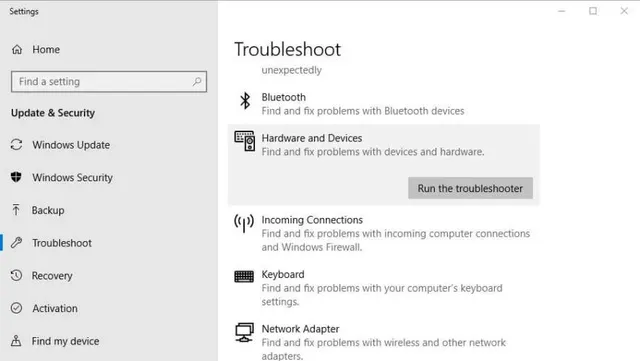Expand the Keyboard troubleshooter title
640x361 pixels.
point(283,274)
